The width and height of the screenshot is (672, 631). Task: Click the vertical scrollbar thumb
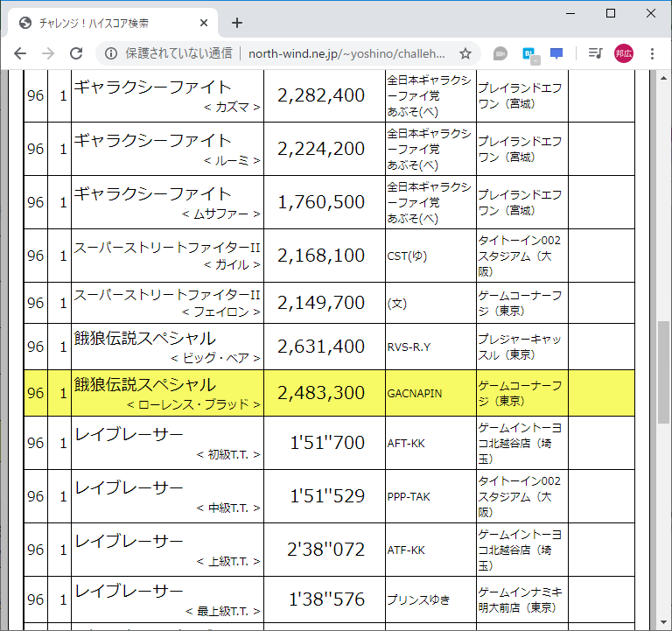[x=663, y=372]
